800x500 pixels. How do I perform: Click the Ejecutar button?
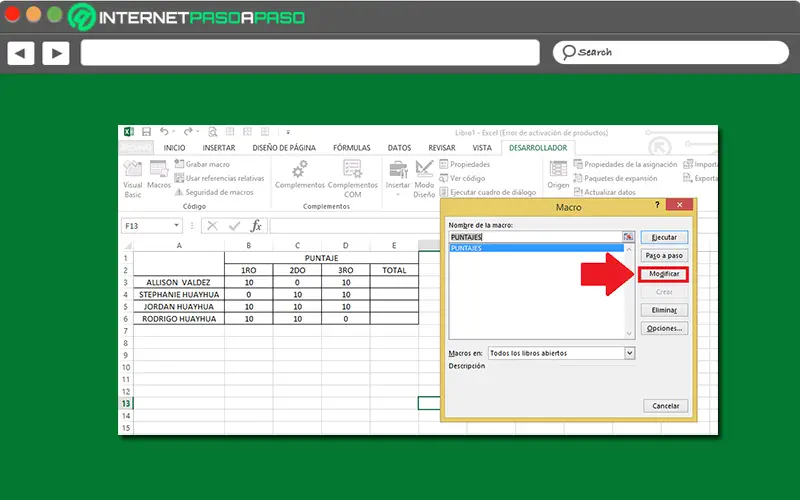tap(664, 237)
